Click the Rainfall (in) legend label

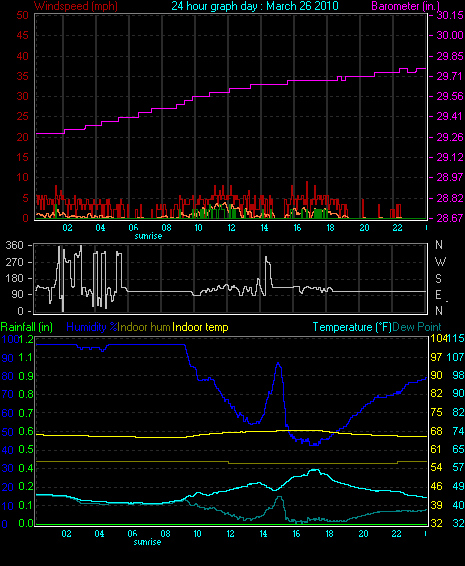(27, 327)
